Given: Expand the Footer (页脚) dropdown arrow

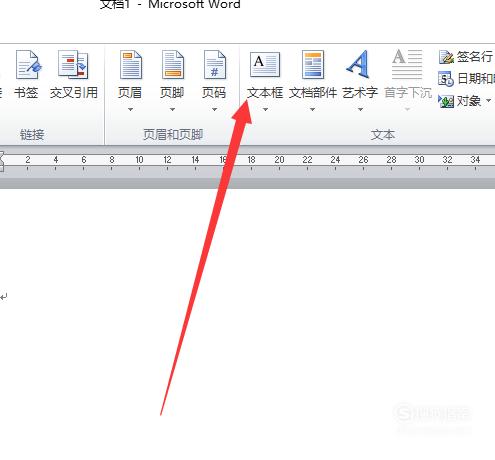Looking at the screenshot, I should click(172, 109).
